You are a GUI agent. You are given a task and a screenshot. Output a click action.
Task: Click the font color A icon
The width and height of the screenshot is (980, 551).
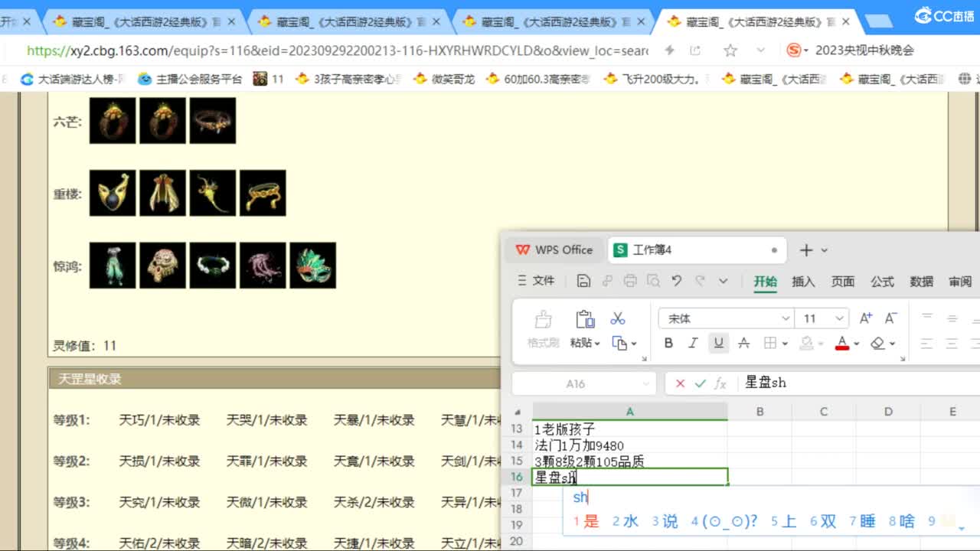842,343
